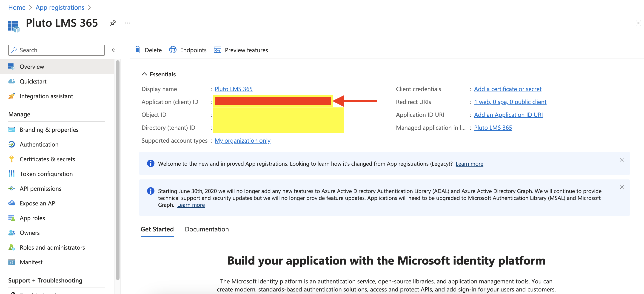Image resolution: width=644 pixels, height=294 pixels.
Task: Dismiss the ADAL deprecation notice banner
Action: (622, 187)
